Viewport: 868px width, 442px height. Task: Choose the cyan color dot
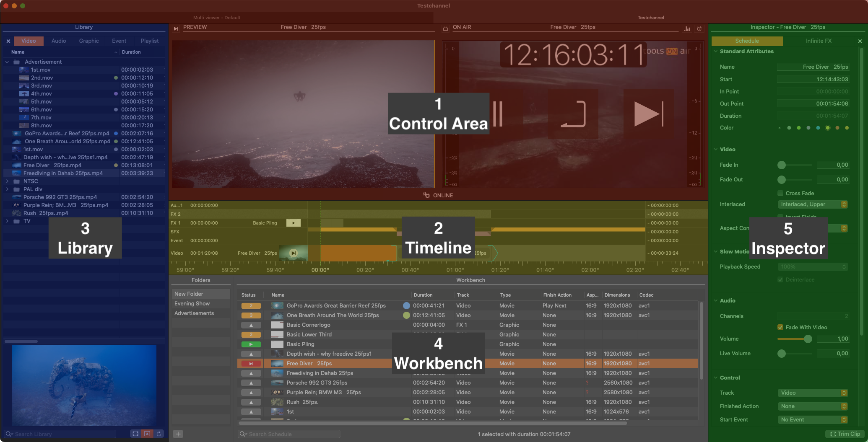pos(818,128)
